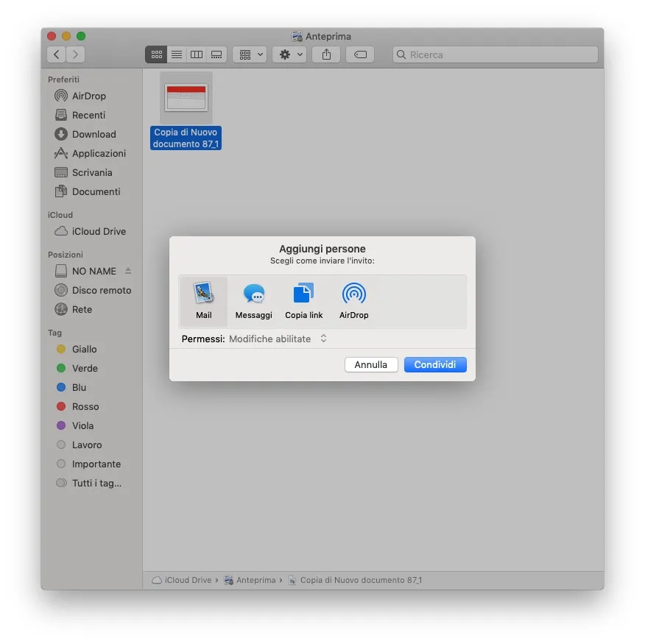645x644 pixels.
Task: Switch Finder to list view
Action: pos(176,54)
